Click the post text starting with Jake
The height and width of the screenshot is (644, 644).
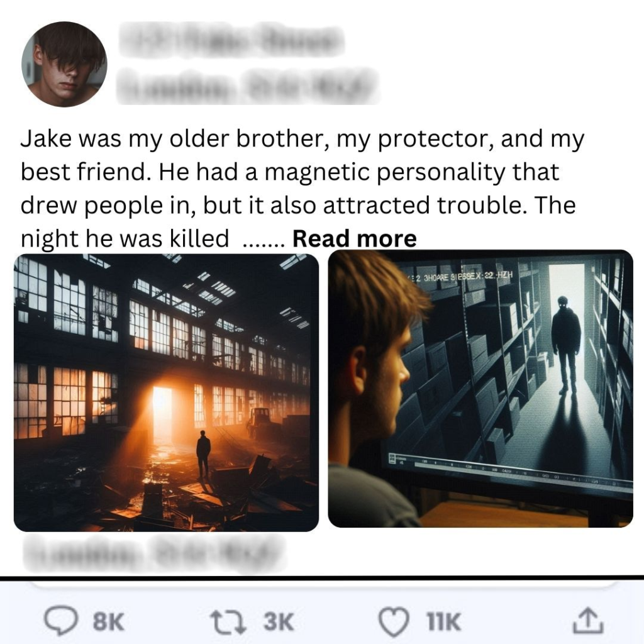click(302, 189)
